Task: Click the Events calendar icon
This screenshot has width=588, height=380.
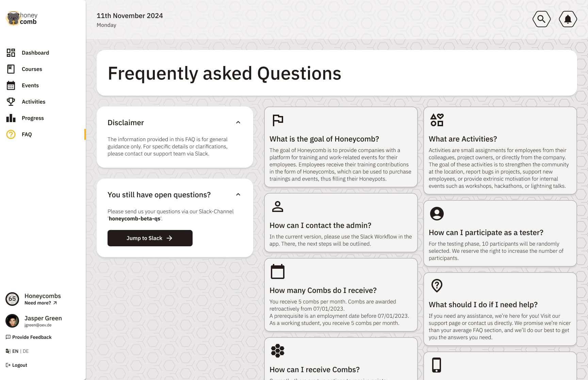Action: [x=11, y=85]
